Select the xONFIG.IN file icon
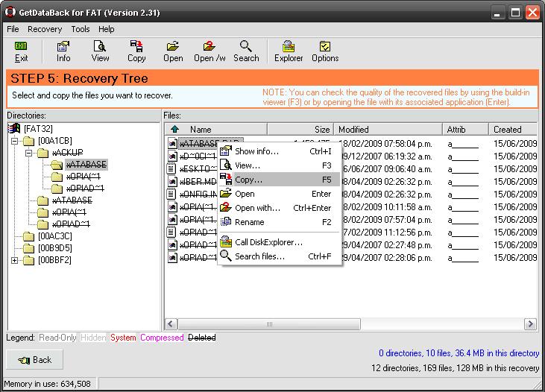Screen dimensions: 545x392 171,194
